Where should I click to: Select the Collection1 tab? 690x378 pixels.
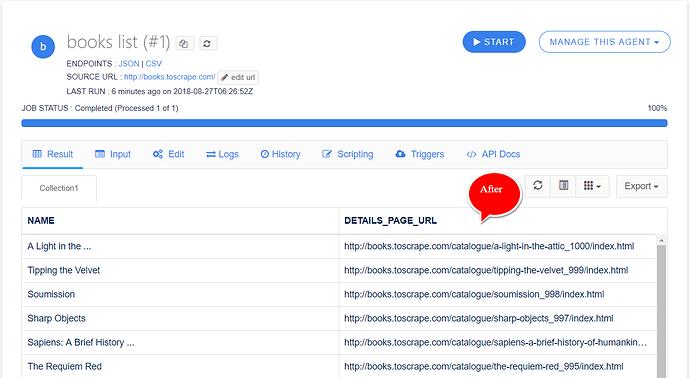59,188
